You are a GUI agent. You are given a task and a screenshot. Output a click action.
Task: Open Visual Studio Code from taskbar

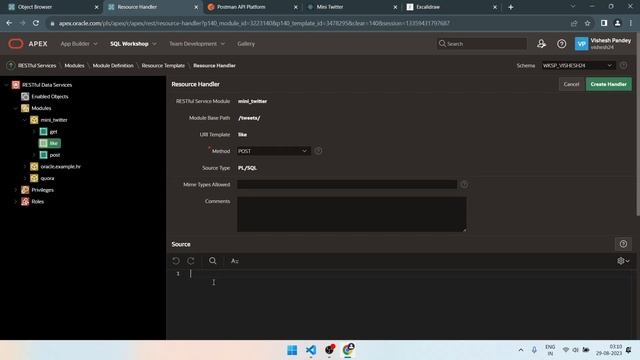[x=311, y=350]
